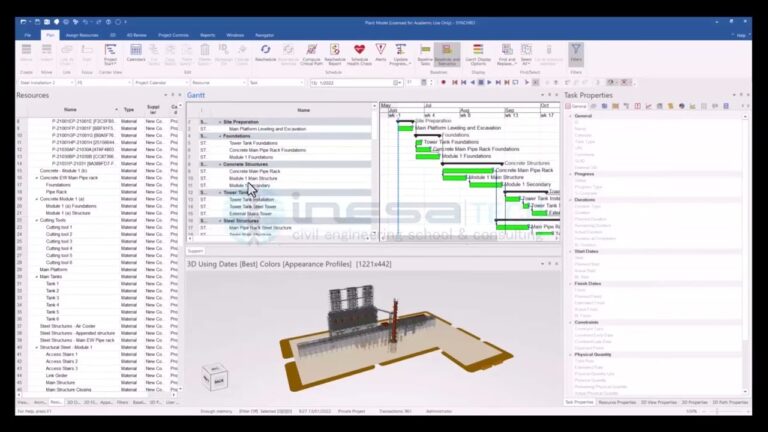Switch to the Resource Properties tab
768x432 pixels.
point(611,402)
